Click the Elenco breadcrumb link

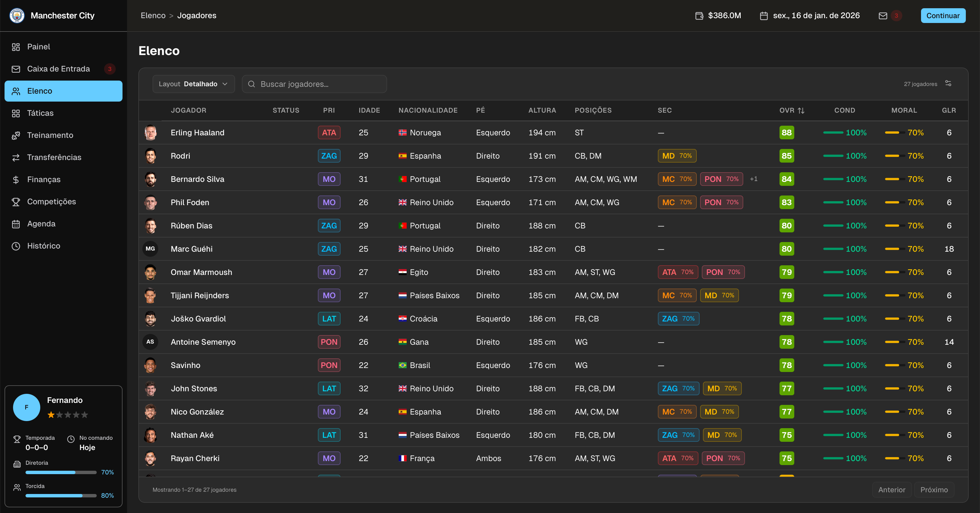coord(153,16)
